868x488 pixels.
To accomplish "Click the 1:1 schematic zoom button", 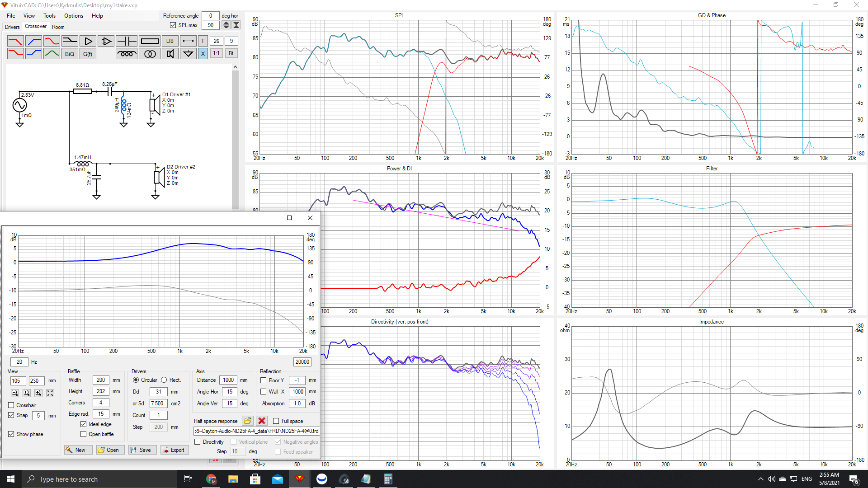I will pos(217,54).
